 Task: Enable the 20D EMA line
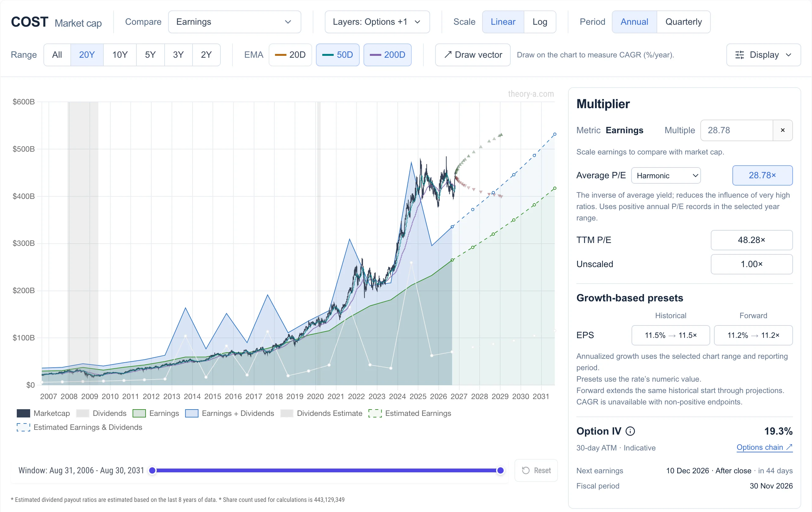[290, 55]
